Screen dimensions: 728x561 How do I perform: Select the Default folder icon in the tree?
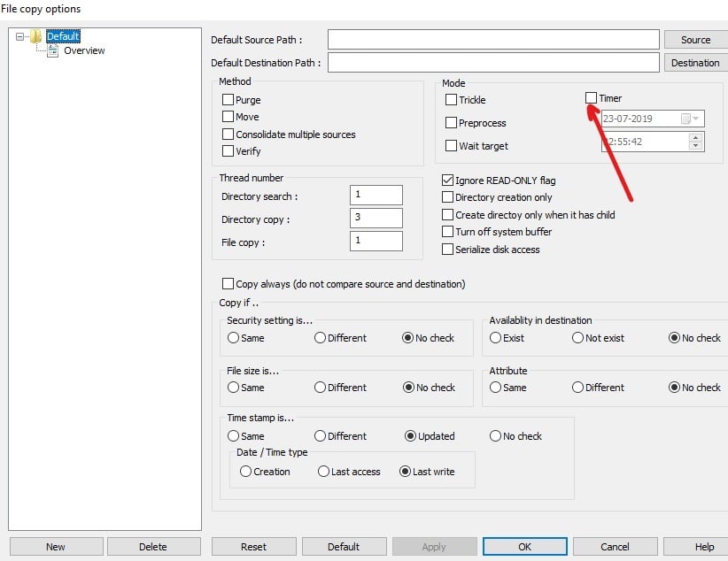tap(37, 36)
